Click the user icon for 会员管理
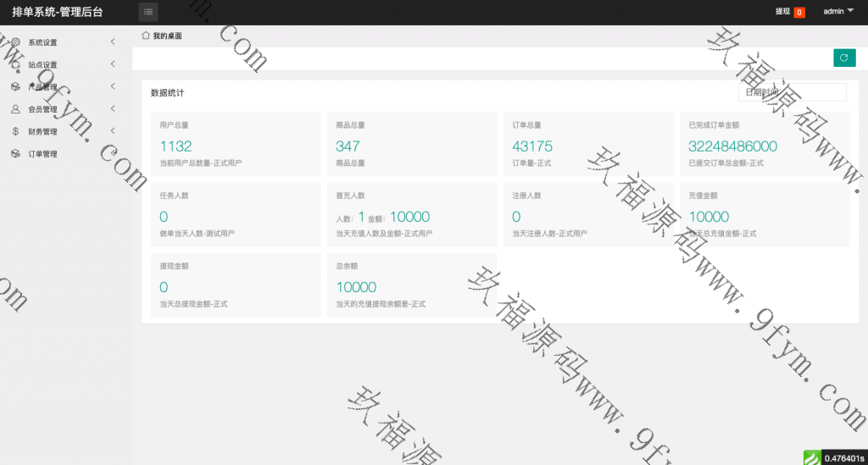 [x=15, y=109]
